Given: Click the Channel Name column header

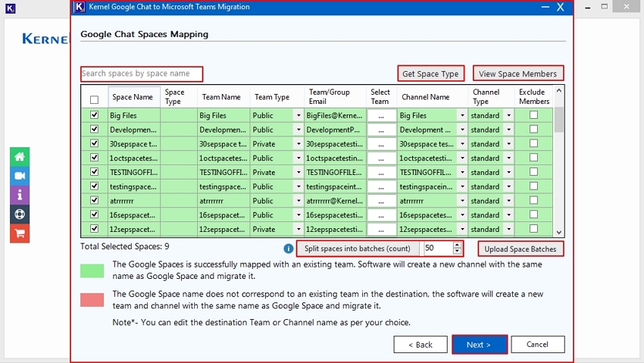Looking at the screenshot, I should coord(433,97).
